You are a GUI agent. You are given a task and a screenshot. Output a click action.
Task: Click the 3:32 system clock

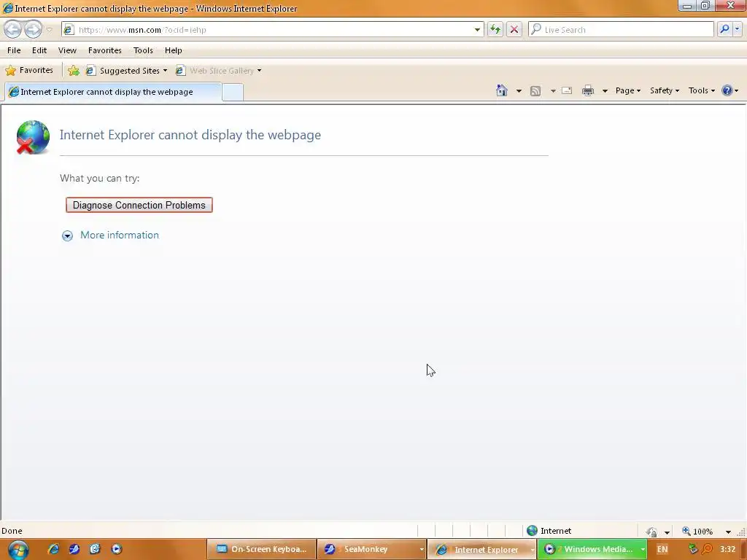click(727, 549)
